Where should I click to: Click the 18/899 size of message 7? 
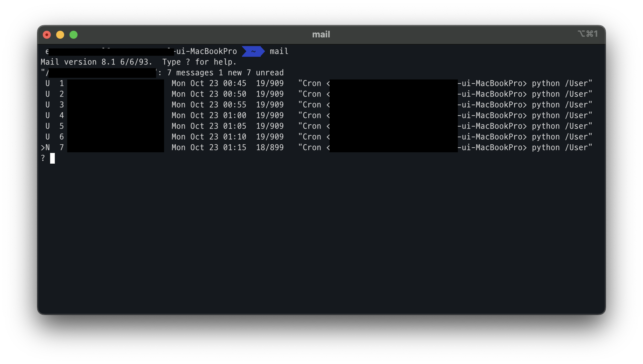click(270, 148)
